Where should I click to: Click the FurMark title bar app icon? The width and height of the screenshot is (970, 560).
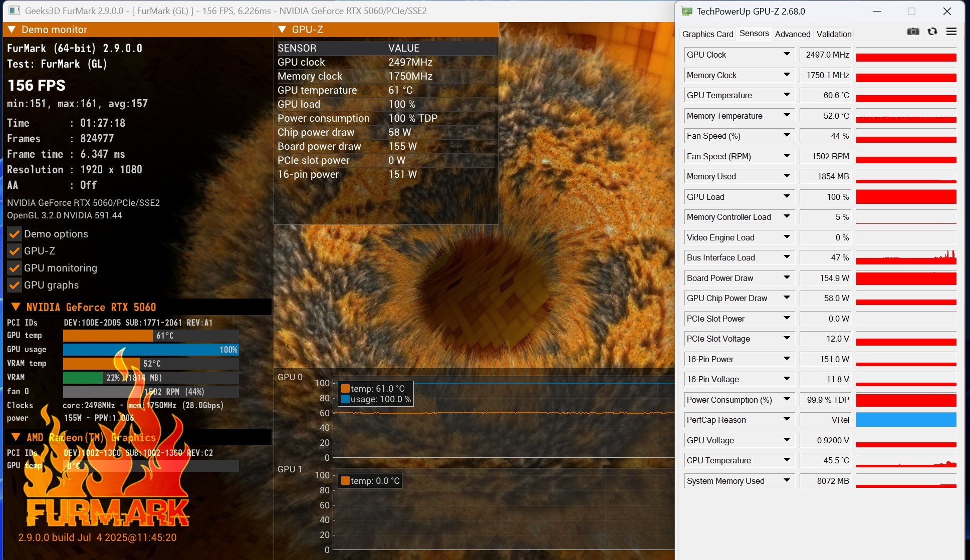pyautogui.click(x=14, y=11)
